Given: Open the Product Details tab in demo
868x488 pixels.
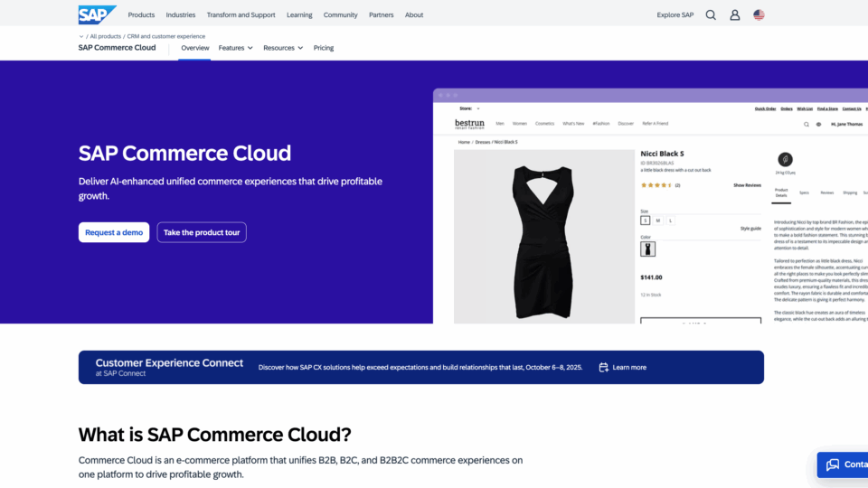Looking at the screenshot, I should click(x=781, y=192).
